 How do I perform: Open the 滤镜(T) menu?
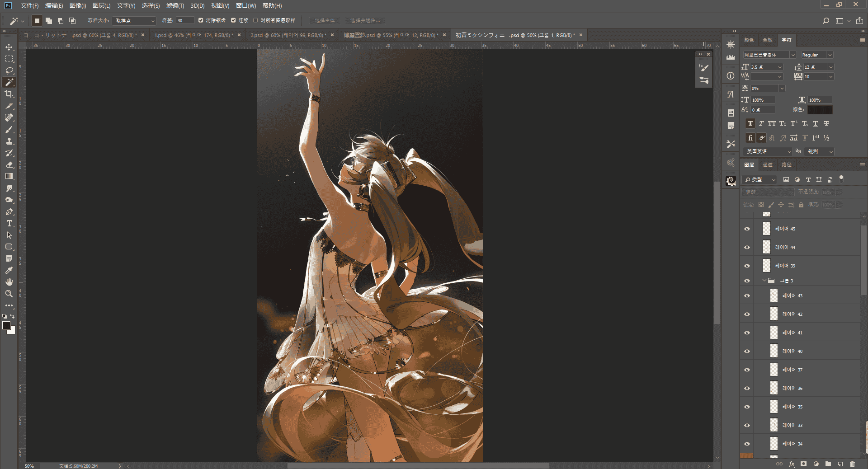coord(175,5)
